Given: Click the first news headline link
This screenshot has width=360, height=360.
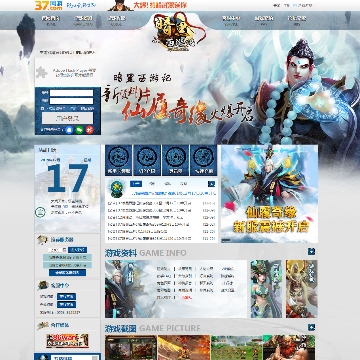Looking at the screenshot, I should [x=149, y=203].
